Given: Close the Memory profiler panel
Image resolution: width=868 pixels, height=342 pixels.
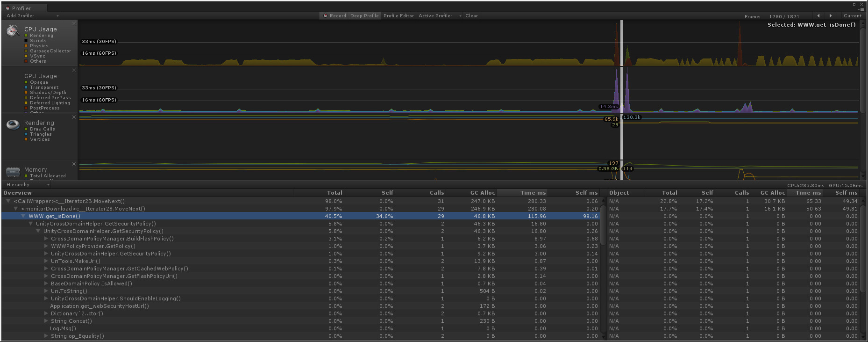Looking at the screenshot, I should [x=74, y=164].
